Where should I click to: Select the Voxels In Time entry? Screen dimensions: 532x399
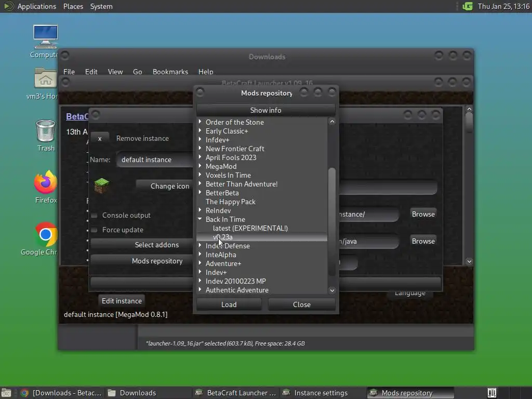[x=228, y=175]
